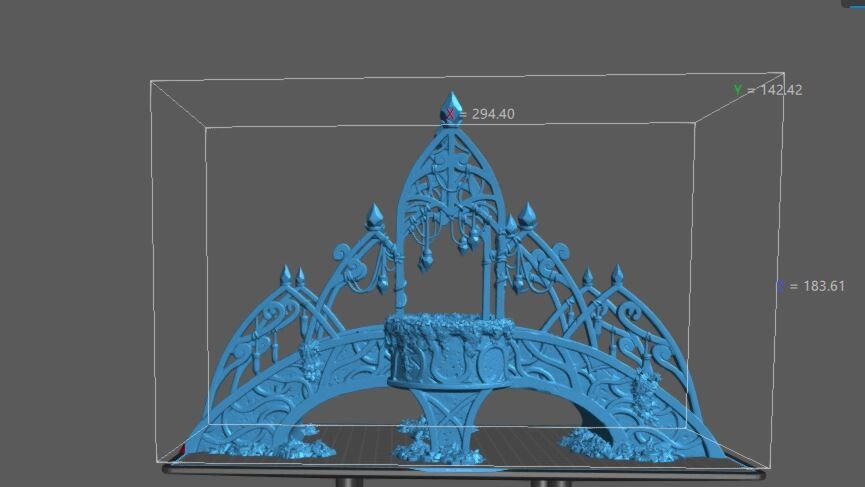Select the tall crystal spire left of center arch
The image size is (865, 487).
coord(376,217)
